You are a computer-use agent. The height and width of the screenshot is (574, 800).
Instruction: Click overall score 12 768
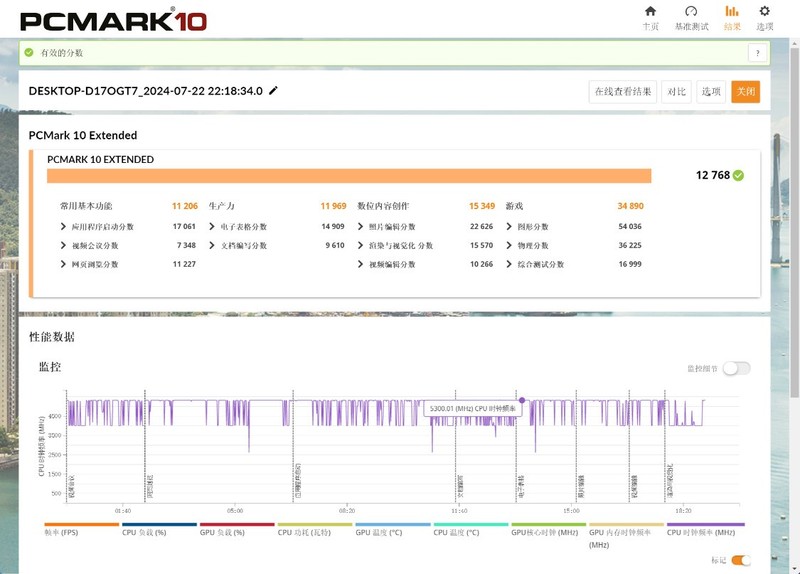(713, 176)
